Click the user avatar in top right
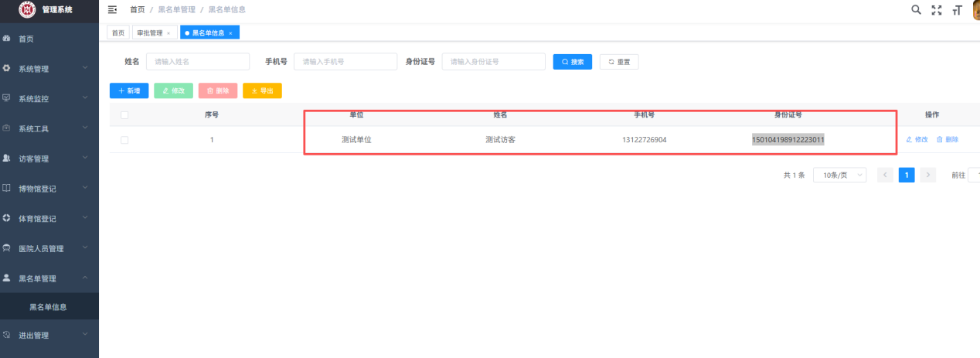Image resolution: width=980 pixels, height=358 pixels. [975, 9]
